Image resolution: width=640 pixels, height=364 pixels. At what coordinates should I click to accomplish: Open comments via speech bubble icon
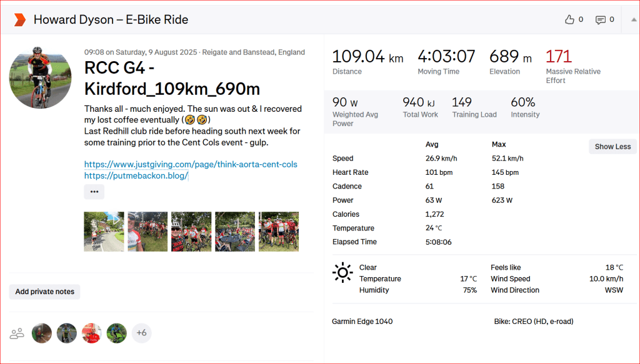601,20
